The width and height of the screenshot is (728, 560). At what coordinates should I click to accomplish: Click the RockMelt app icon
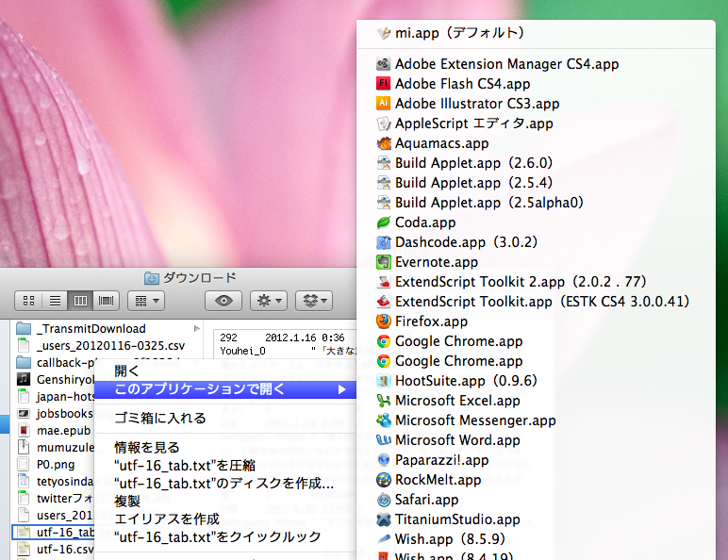pyautogui.click(x=383, y=480)
